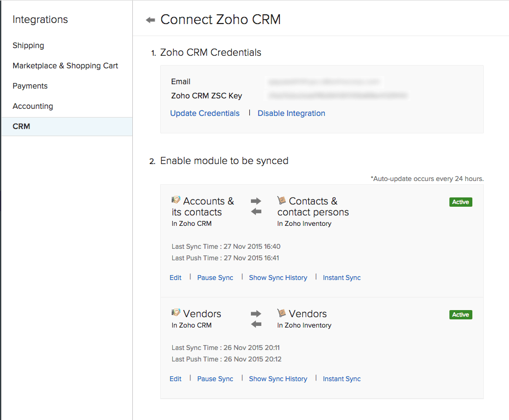Show Sync History for the Vendors module
The image size is (509, 420).
(278, 379)
